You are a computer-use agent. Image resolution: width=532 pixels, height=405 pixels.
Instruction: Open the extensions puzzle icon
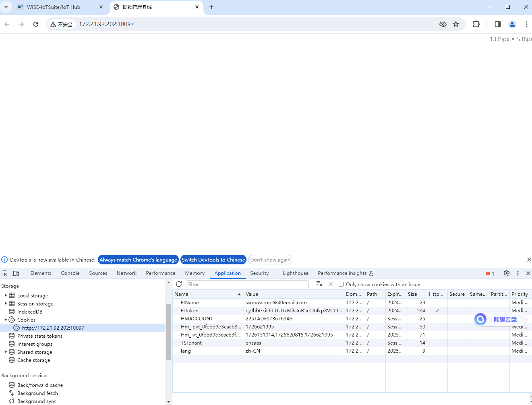coord(476,24)
